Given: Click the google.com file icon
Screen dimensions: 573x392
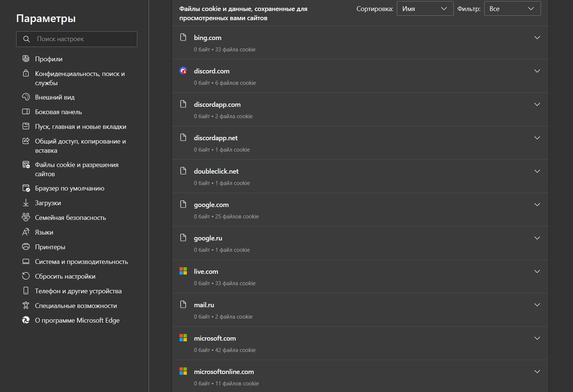Looking at the screenshot, I should click(183, 204).
